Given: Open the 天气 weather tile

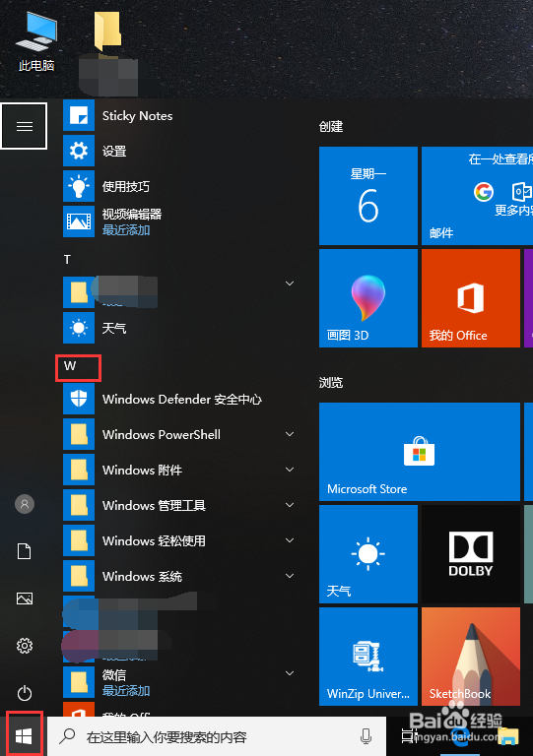Looking at the screenshot, I should point(368,554).
